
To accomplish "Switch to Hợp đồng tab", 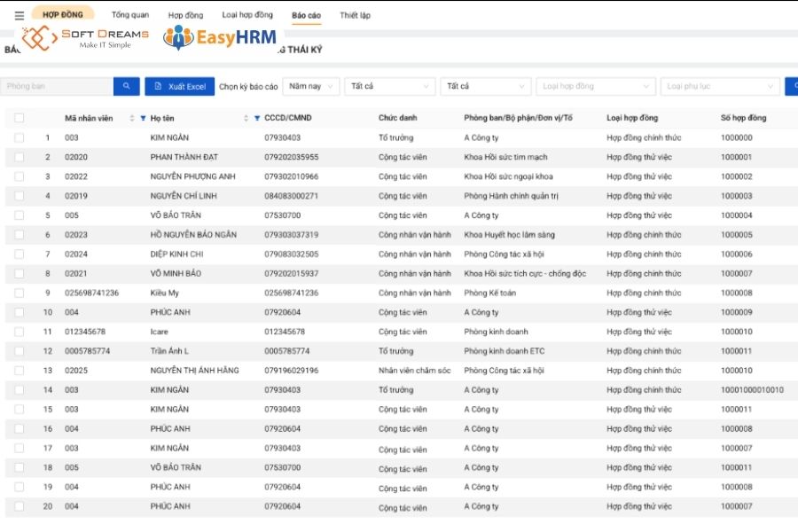I will [x=186, y=15].
